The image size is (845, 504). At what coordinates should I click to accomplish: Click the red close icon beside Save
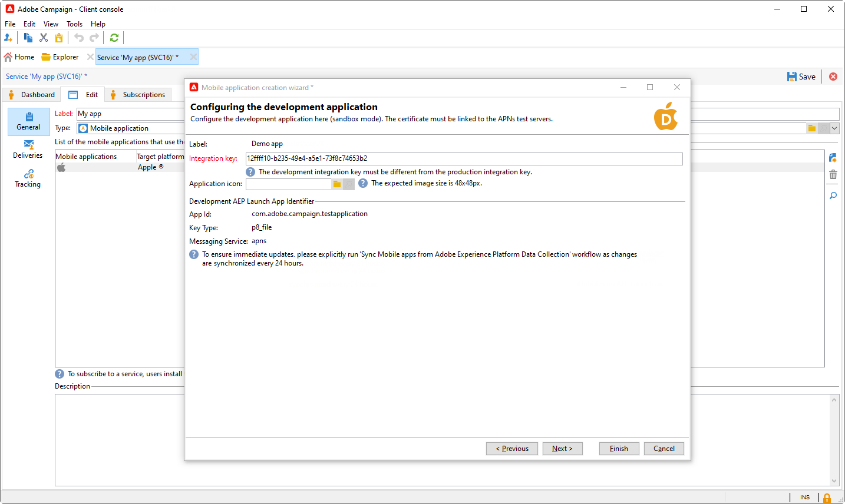tap(833, 77)
